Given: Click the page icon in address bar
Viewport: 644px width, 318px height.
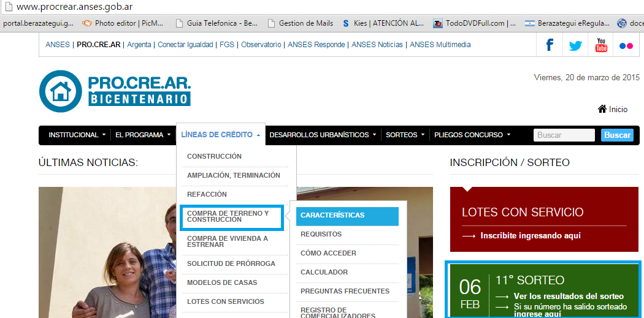Looking at the screenshot, I should point(8,7).
